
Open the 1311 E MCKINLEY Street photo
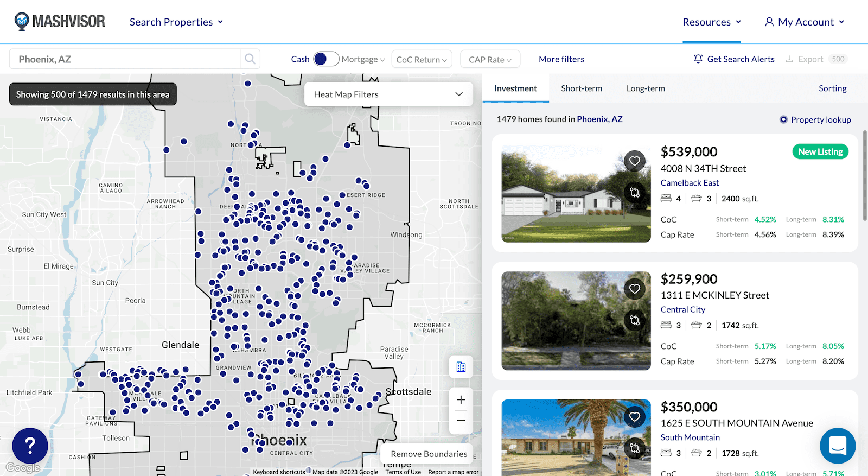[576, 321]
